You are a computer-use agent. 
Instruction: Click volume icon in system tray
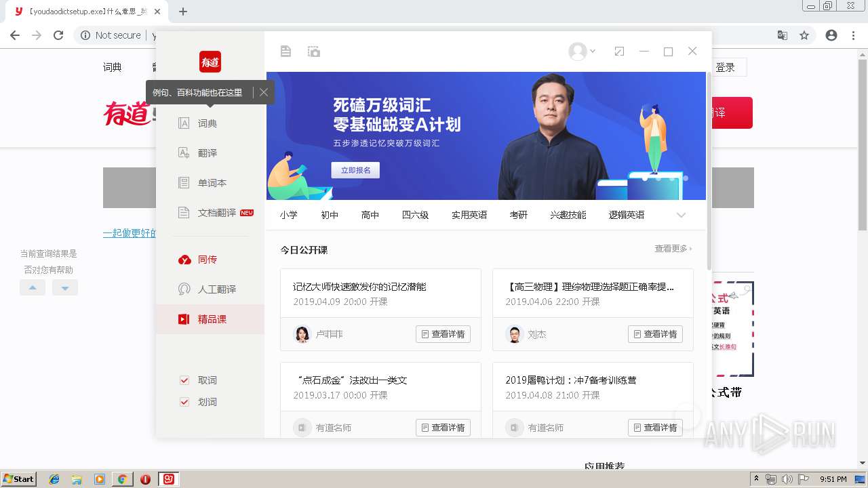787,479
